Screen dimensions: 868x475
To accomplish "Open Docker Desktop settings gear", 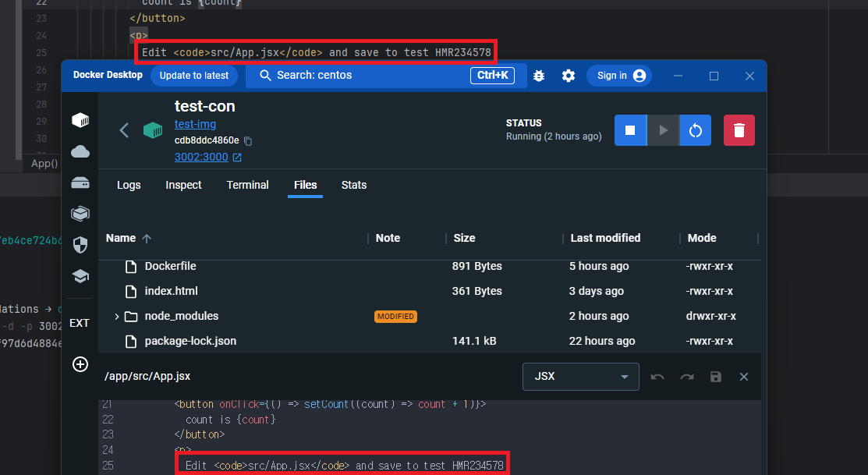I will (569, 76).
